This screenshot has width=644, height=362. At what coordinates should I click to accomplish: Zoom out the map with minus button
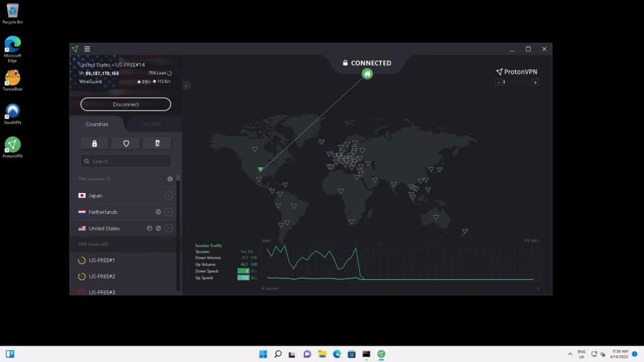pyautogui.click(x=499, y=82)
